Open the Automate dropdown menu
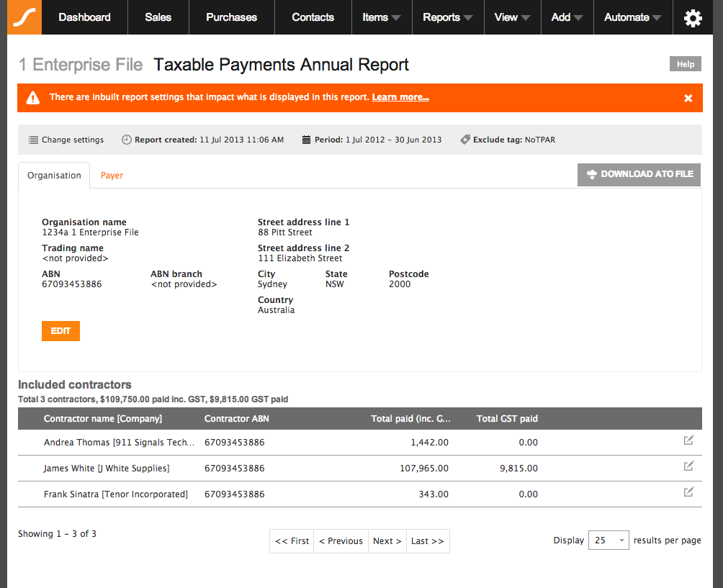The image size is (723, 588). (632, 17)
